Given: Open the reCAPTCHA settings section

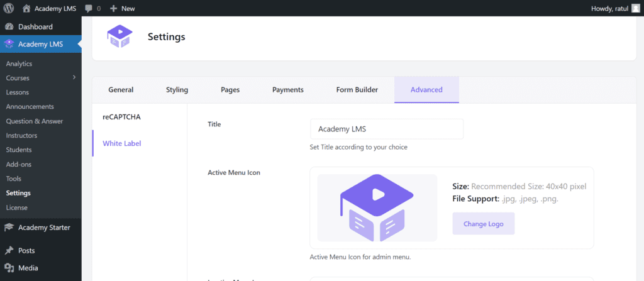Looking at the screenshot, I should point(121,117).
